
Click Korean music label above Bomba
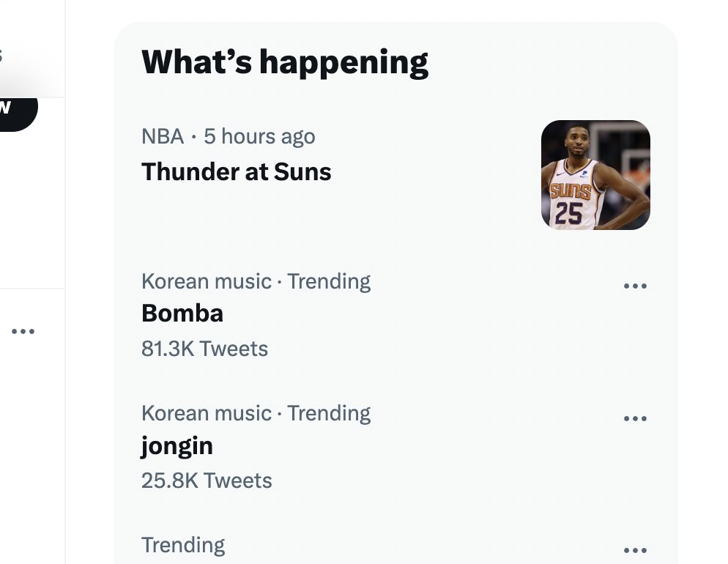tap(206, 281)
